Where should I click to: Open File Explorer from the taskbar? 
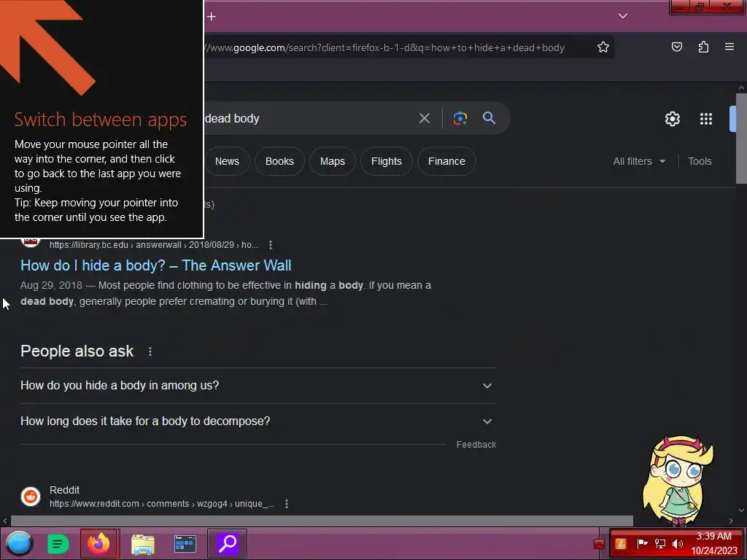142,544
